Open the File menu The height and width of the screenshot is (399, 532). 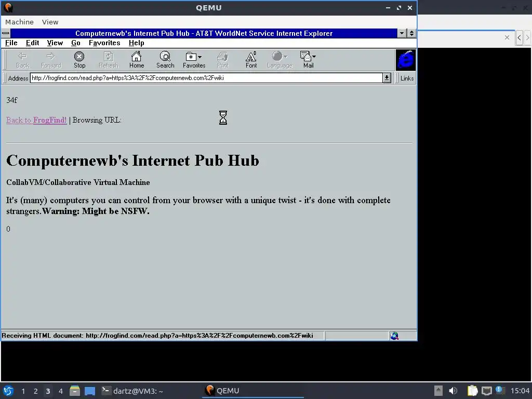coord(11,43)
